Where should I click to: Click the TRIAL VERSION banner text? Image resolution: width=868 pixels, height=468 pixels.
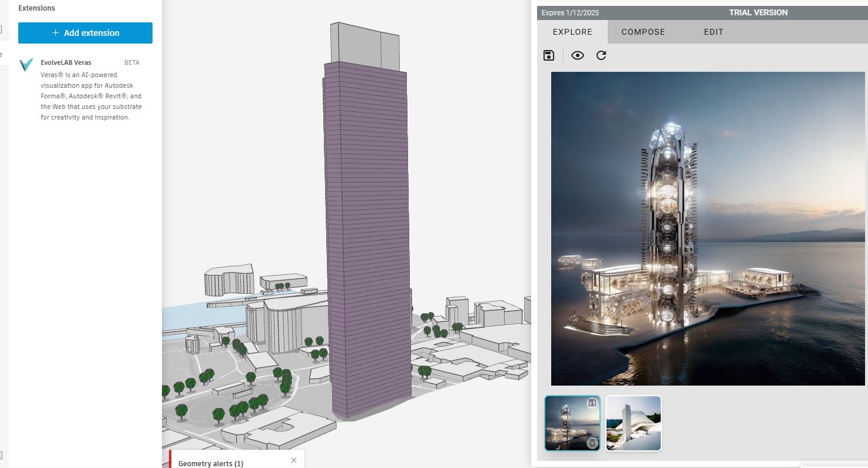pyautogui.click(x=758, y=12)
